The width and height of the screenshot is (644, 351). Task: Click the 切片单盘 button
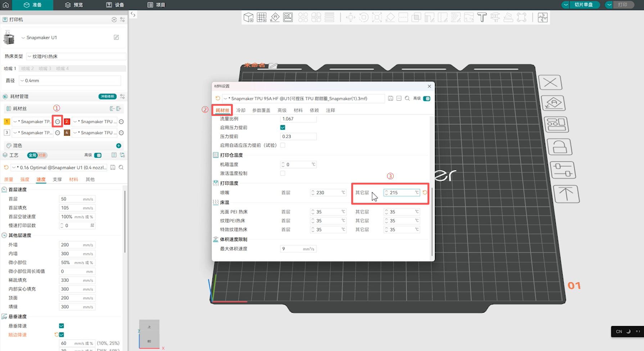click(x=584, y=5)
